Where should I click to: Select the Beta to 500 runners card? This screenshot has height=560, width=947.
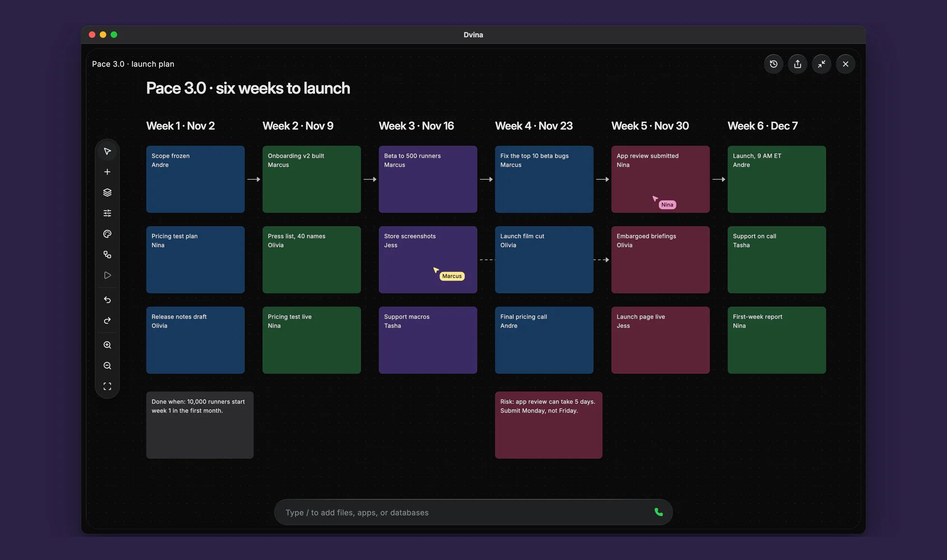pyautogui.click(x=428, y=179)
